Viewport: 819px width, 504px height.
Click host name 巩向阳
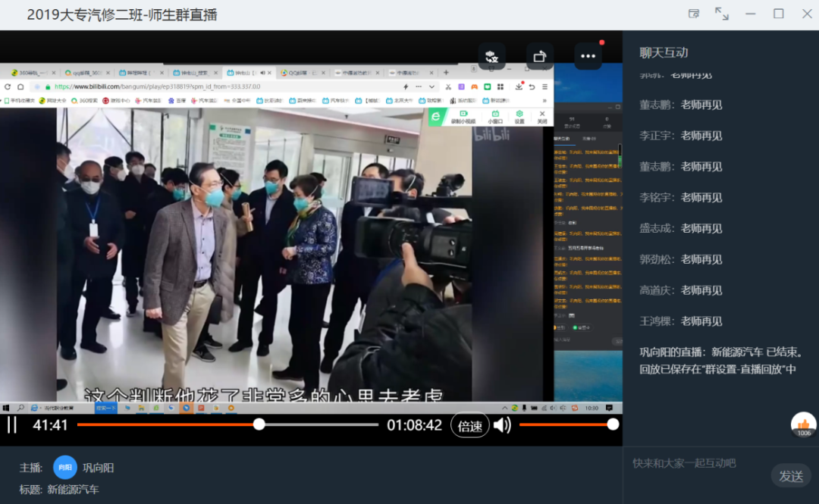click(x=98, y=468)
